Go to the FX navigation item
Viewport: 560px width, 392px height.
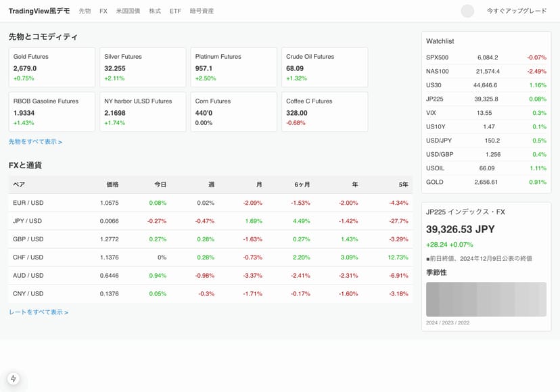103,11
